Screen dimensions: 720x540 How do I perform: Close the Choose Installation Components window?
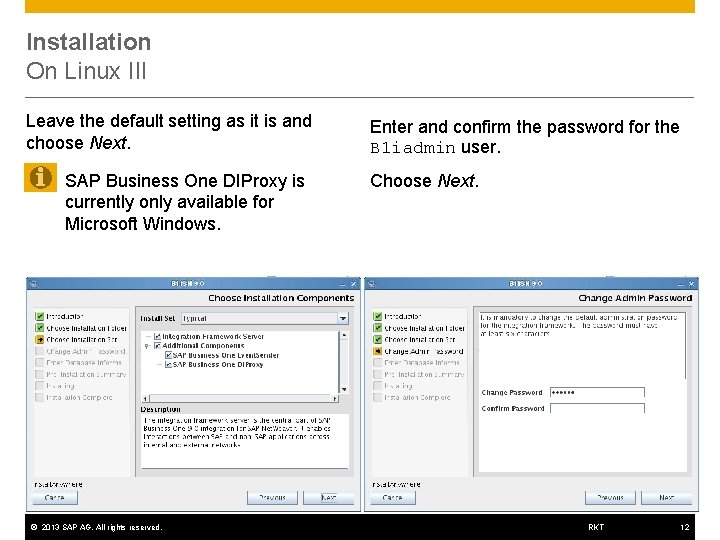(x=353, y=284)
